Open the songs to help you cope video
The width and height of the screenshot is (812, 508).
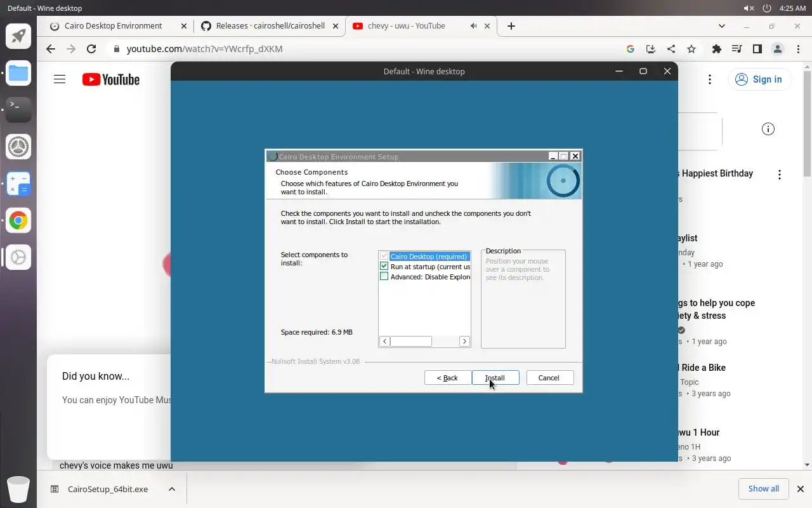tap(716, 309)
